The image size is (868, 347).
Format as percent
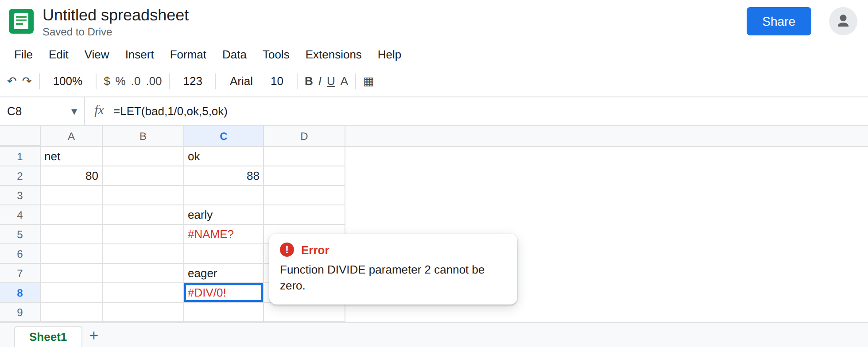pos(120,81)
